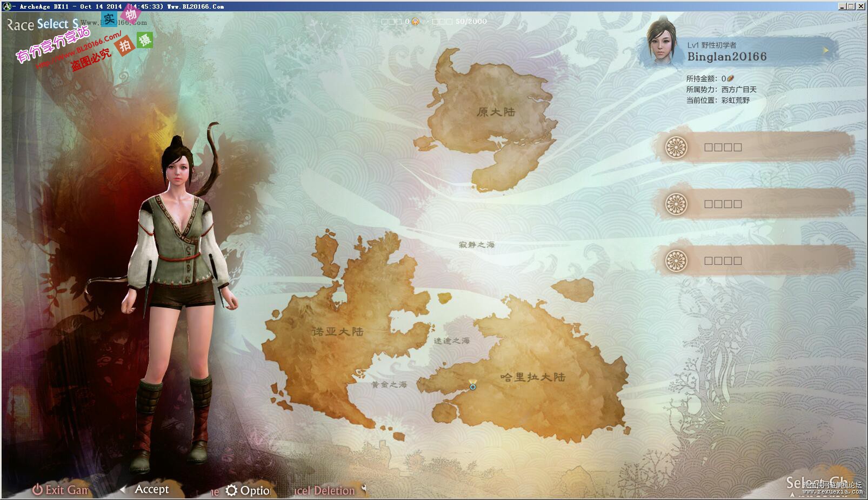Select the second empty slot's placeholder label

coord(723,204)
